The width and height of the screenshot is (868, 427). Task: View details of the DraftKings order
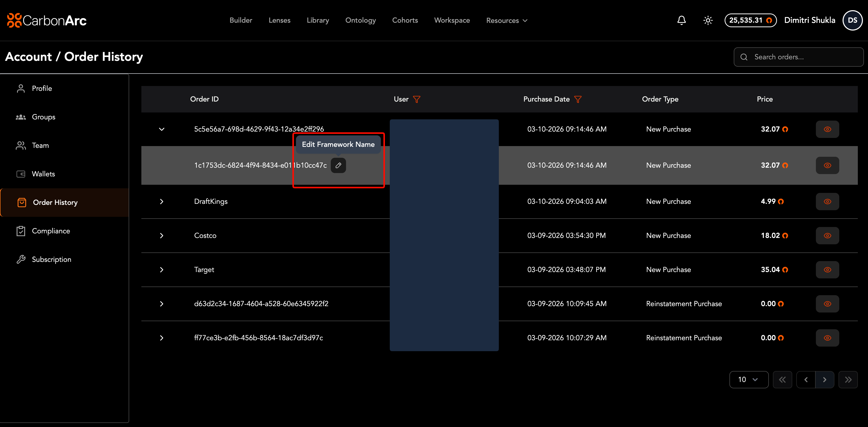tap(827, 201)
